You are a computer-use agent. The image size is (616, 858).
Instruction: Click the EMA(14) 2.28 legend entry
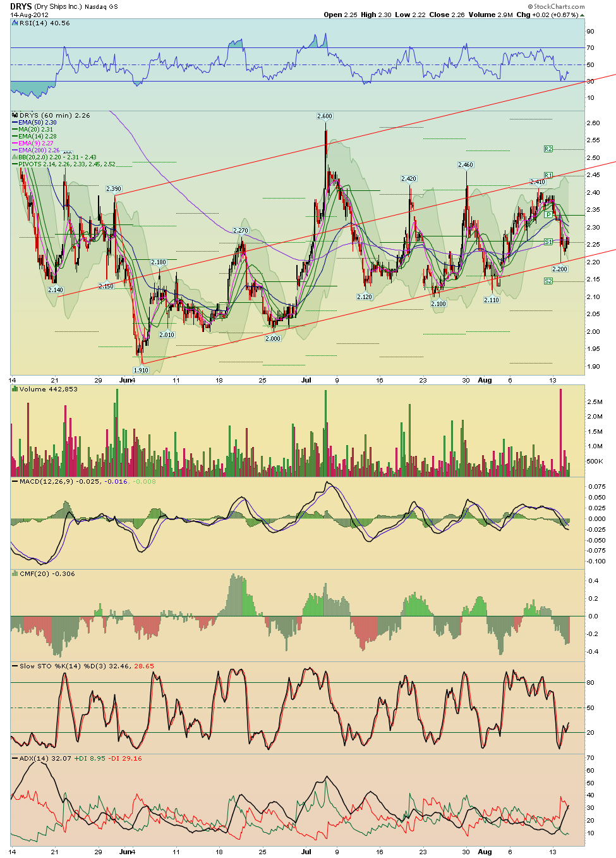point(37,136)
